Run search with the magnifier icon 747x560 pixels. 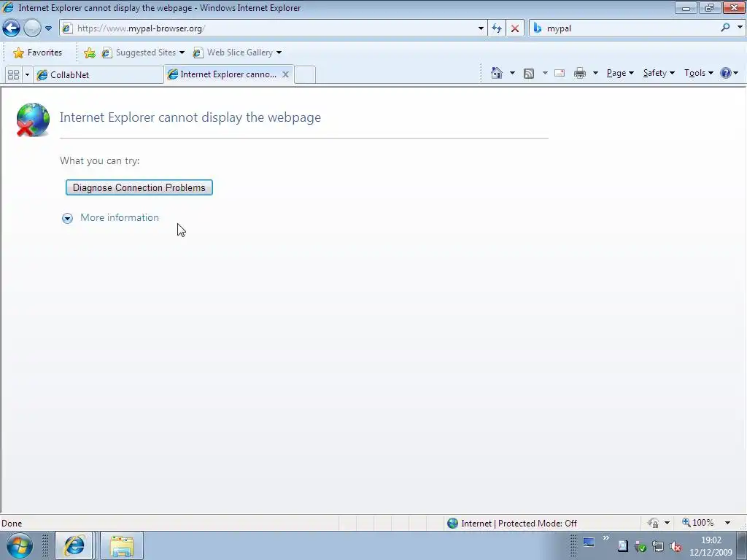tap(725, 28)
